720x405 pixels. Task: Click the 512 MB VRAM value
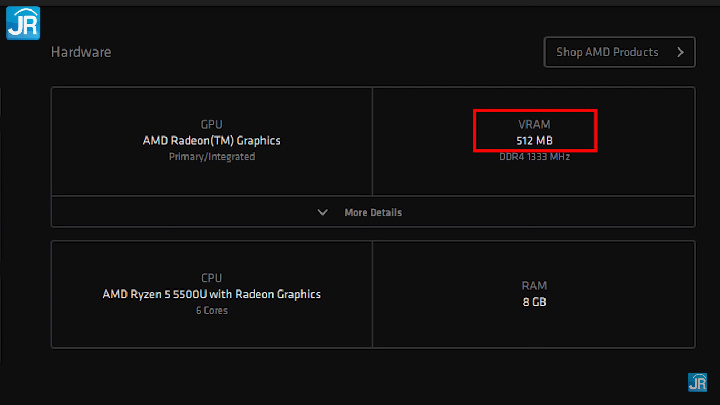[534, 141]
